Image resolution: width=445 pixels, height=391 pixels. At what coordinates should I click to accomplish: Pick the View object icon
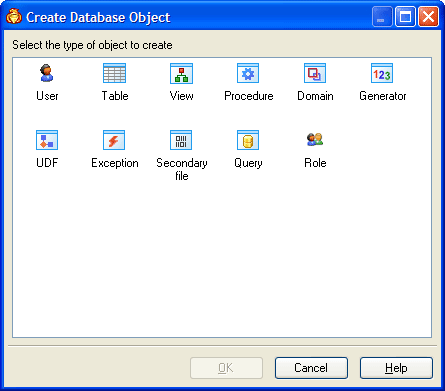click(181, 73)
